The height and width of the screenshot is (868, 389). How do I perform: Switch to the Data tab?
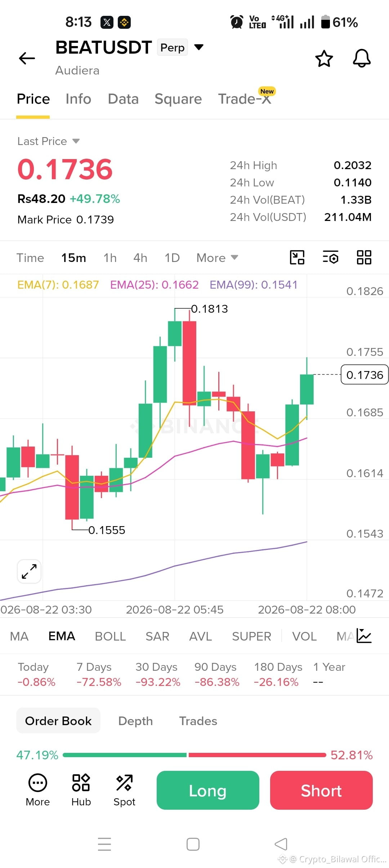(123, 99)
